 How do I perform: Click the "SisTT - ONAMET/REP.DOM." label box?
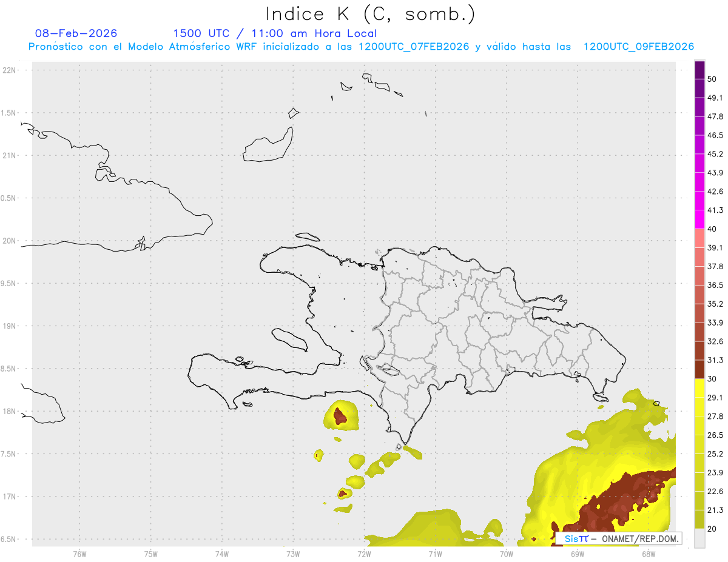(x=619, y=538)
